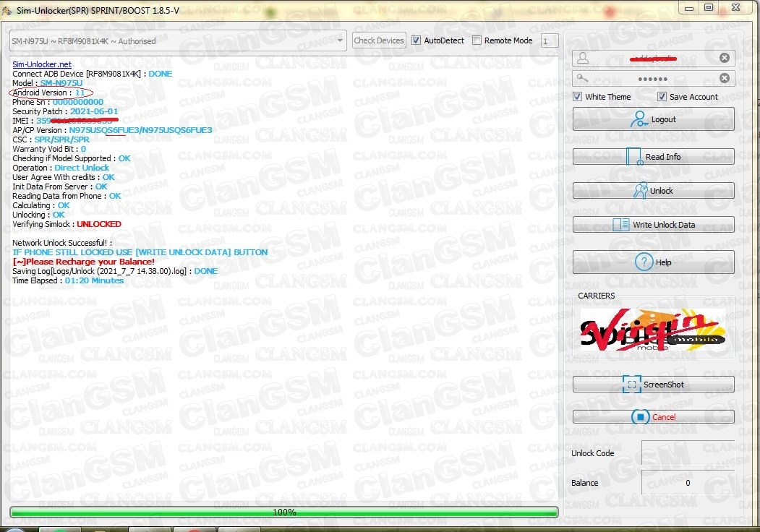Maximize the Sim-Unlocker window
760x532 pixels.
point(709,7)
